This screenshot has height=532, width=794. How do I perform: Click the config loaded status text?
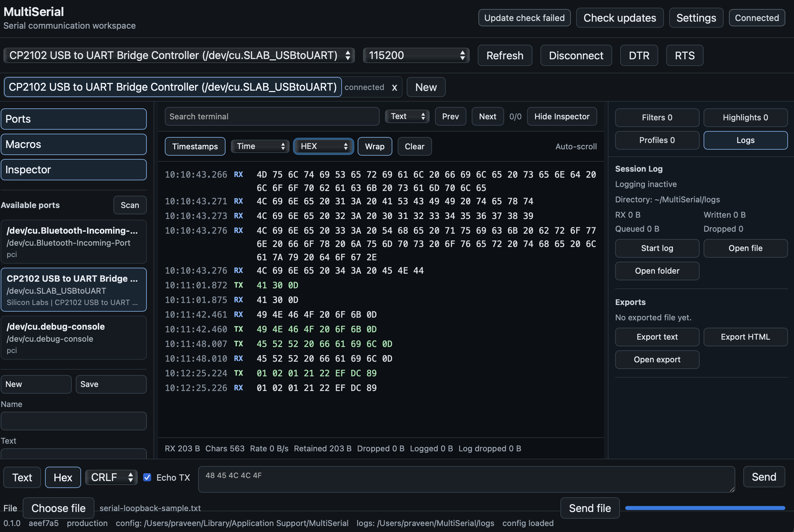point(528,523)
